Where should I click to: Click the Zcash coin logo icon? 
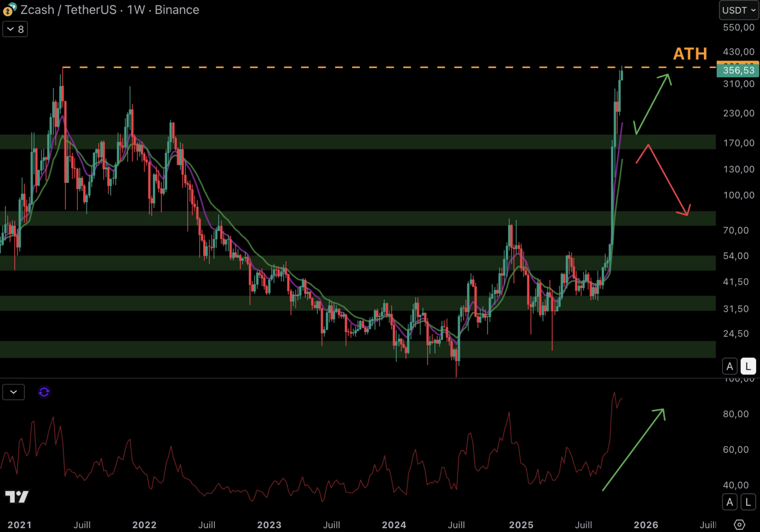9,10
